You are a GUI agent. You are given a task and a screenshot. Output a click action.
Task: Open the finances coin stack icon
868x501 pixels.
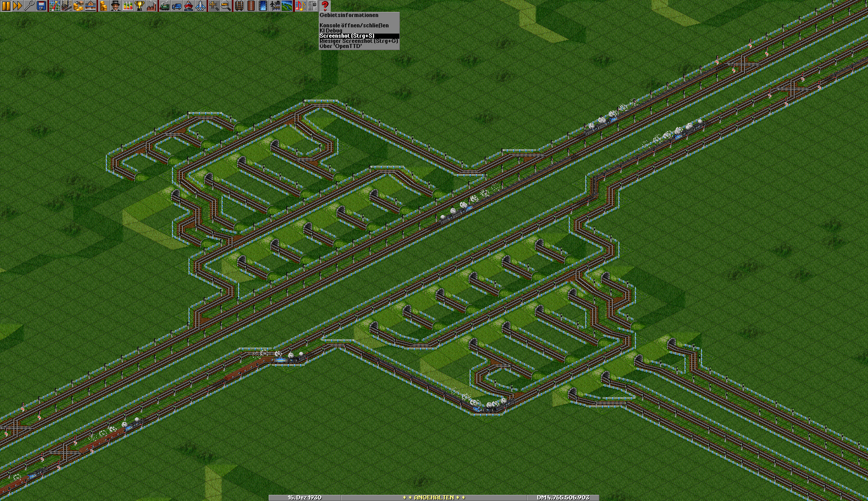103,6
